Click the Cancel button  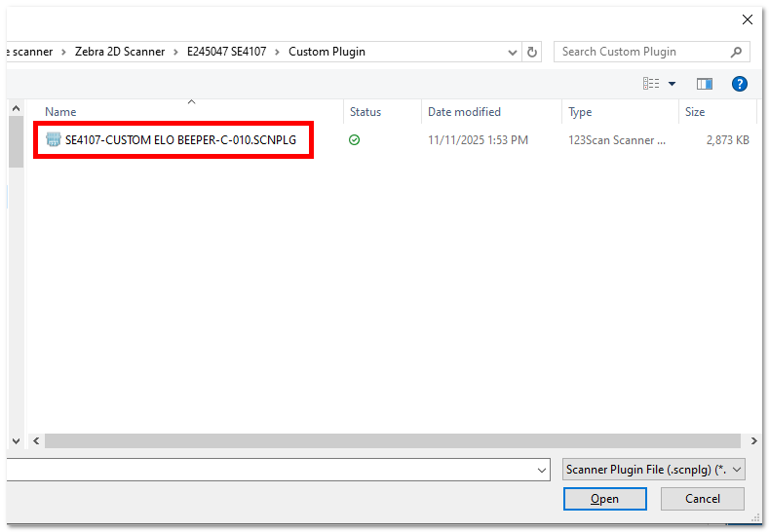(x=703, y=499)
